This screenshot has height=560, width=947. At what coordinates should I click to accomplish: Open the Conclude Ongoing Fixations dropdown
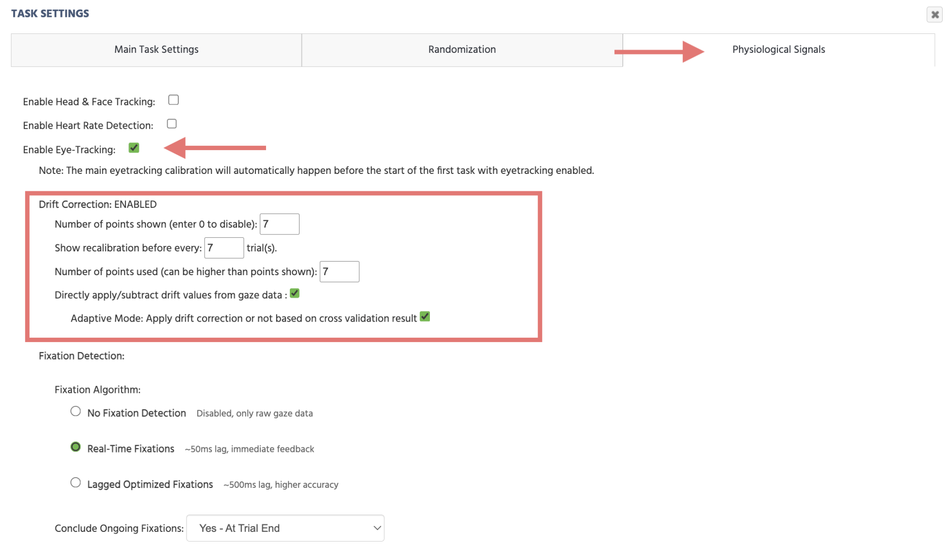(x=285, y=528)
